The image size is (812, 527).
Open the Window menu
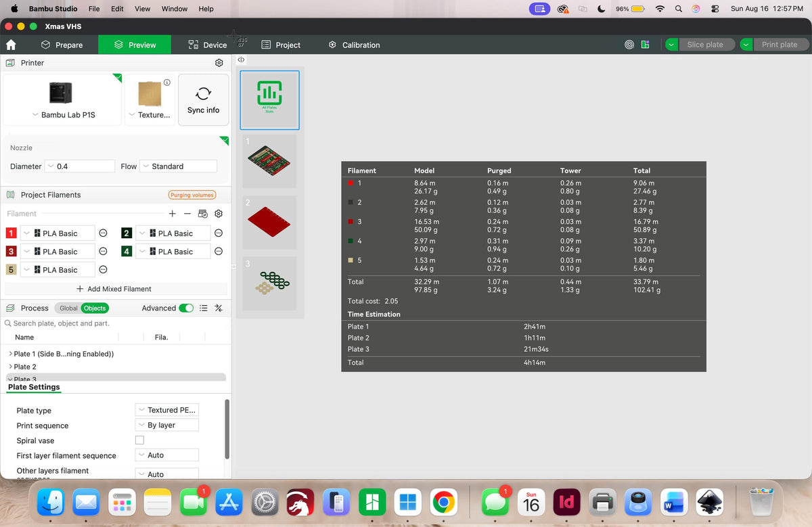(x=175, y=9)
